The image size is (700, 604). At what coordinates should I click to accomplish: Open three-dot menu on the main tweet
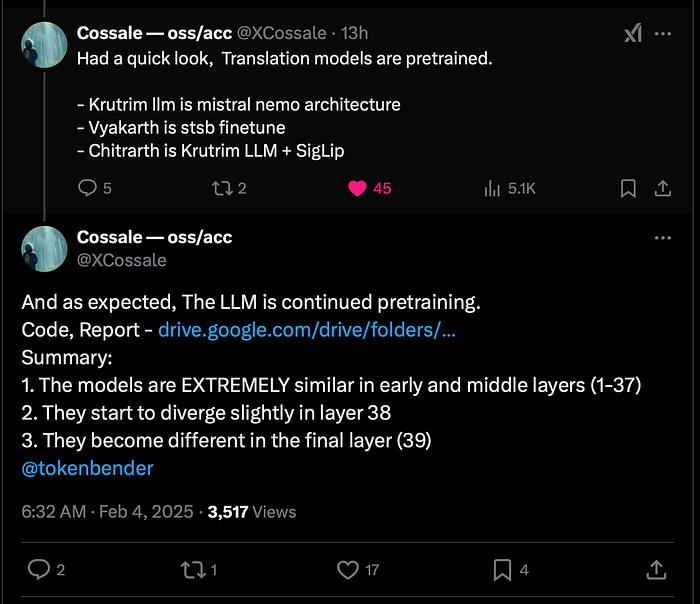pos(663,238)
